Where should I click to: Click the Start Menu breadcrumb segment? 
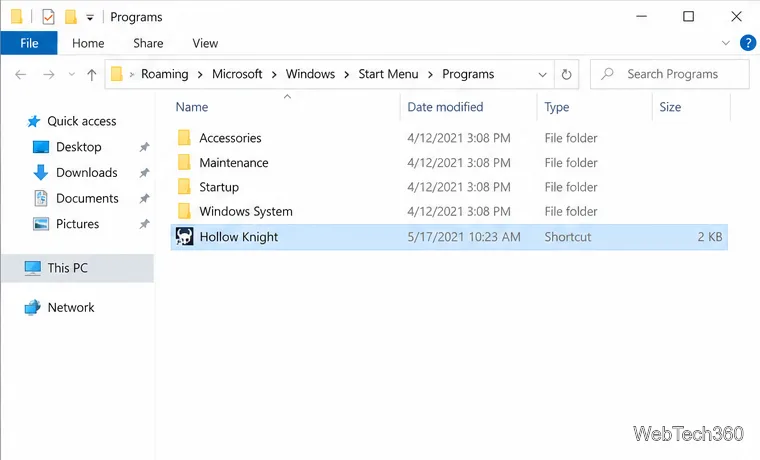pos(388,74)
